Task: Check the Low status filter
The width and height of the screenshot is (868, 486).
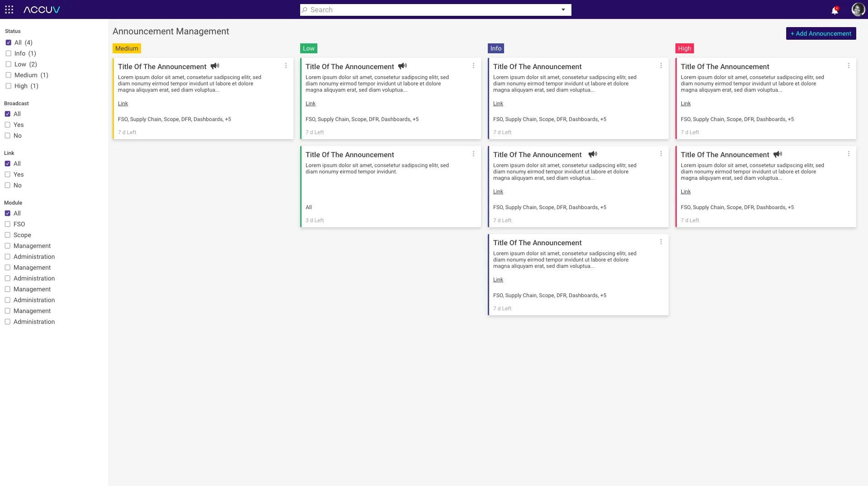Action: pyautogui.click(x=8, y=64)
